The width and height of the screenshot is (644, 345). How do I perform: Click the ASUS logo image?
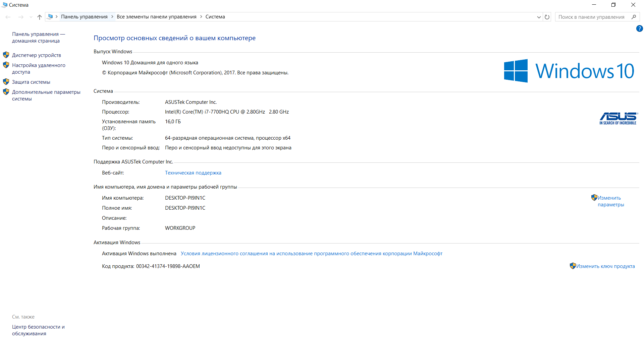pos(618,119)
